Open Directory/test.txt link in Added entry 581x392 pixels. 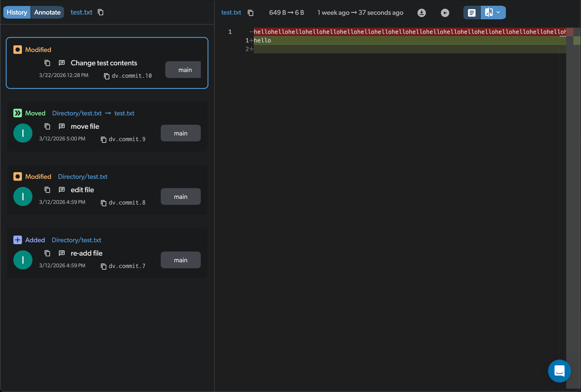[x=77, y=240]
